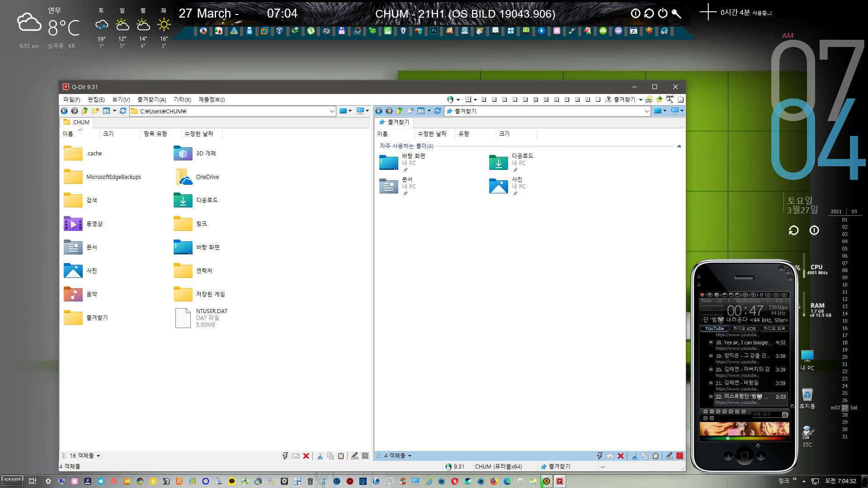
Task: Click the START button on taskbar
Action: (13, 481)
